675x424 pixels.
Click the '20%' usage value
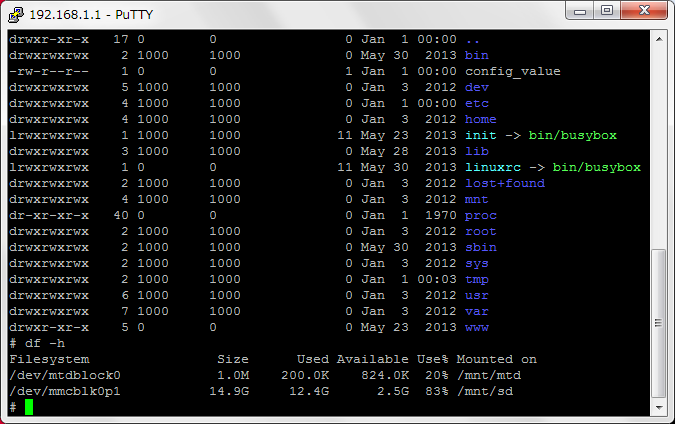437,375
